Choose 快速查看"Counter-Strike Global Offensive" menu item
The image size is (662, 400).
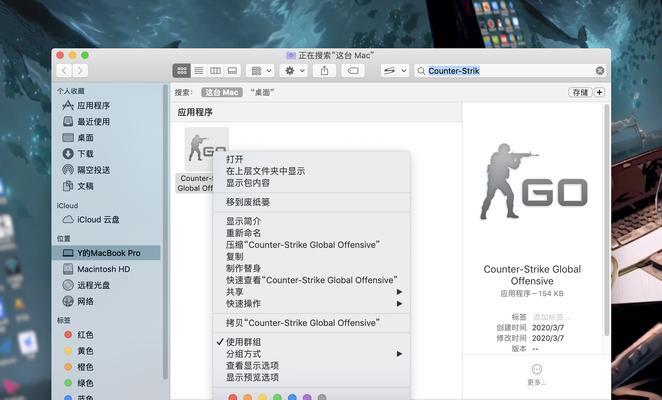click(x=312, y=280)
